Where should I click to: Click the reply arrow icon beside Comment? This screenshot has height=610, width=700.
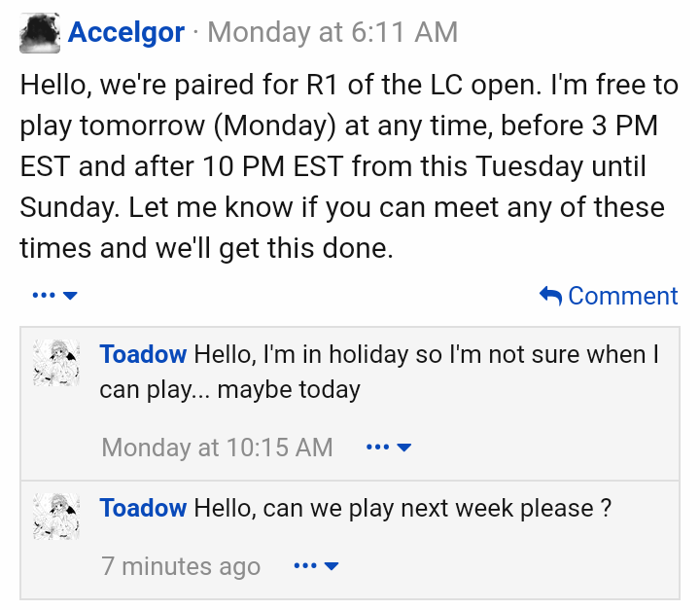(550, 296)
